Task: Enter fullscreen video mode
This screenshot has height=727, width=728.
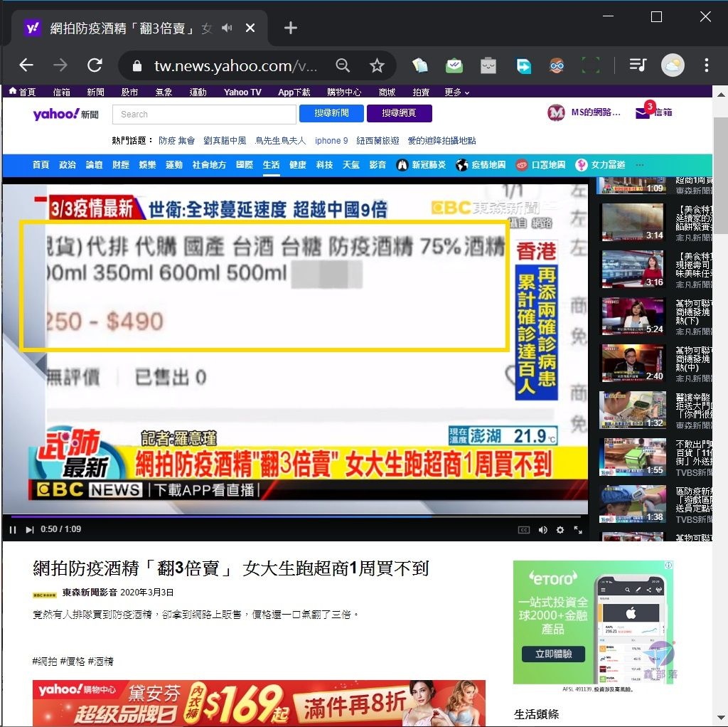Action: [578, 530]
